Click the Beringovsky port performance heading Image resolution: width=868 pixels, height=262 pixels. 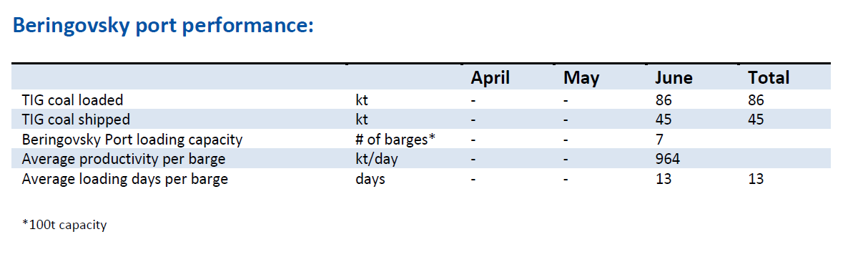coord(164,27)
